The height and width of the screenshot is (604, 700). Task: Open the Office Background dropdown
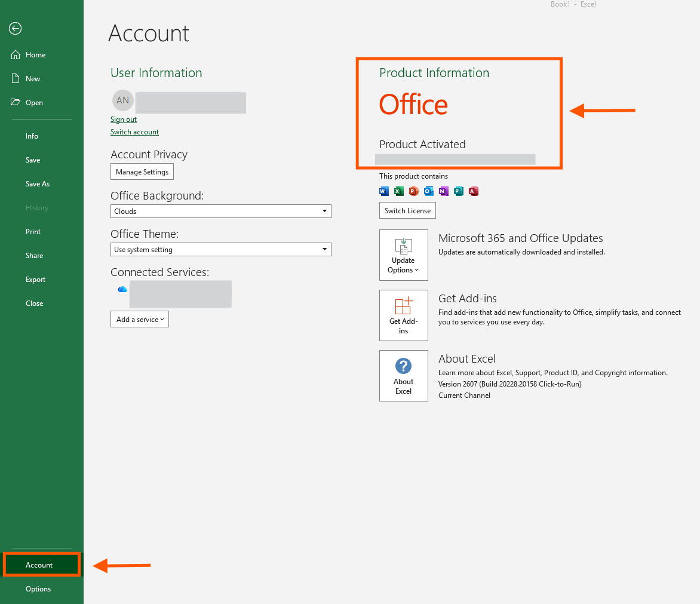click(220, 211)
